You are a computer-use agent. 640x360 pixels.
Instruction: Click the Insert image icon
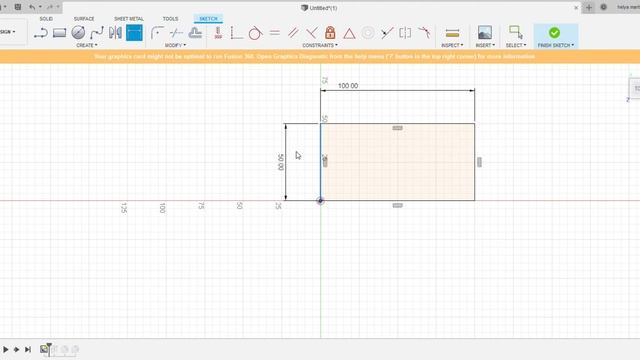point(484,33)
